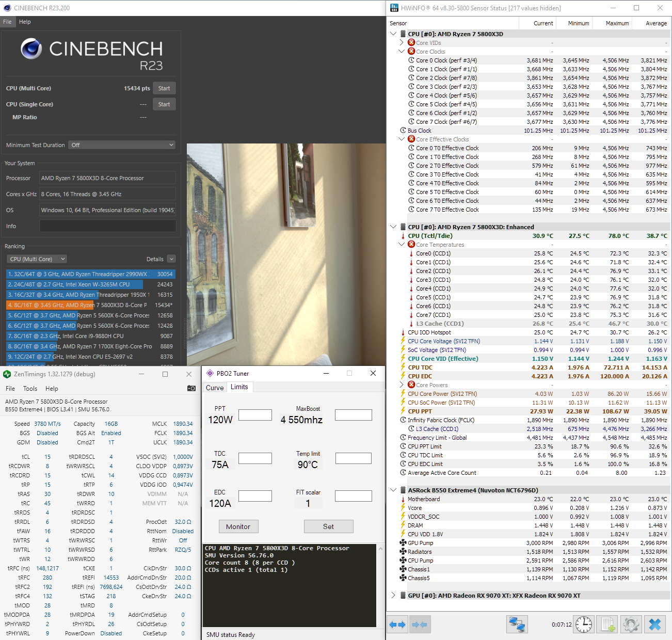Collapse the 5800X3D: Enhanced sensor group
The image size is (672, 640).
[x=393, y=227]
